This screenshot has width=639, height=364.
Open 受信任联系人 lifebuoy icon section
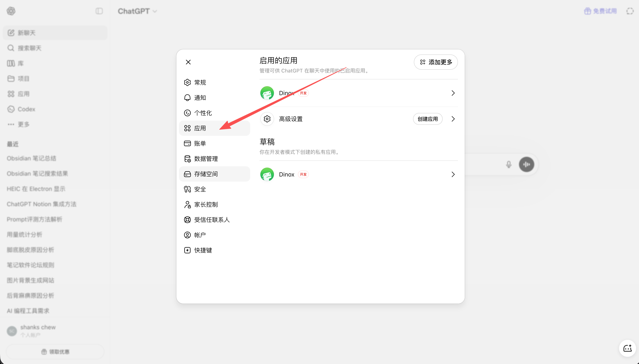click(214, 220)
